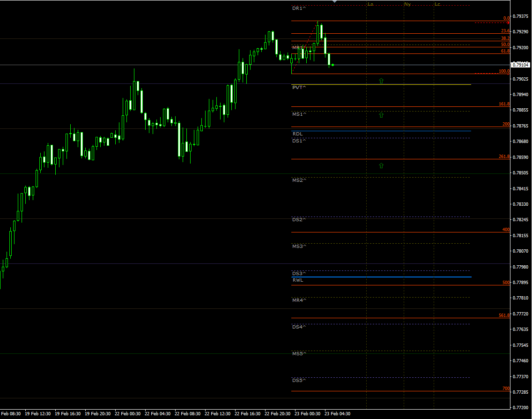Click the current price tag 0.79104
Image resolution: width=532 pixels, height=419 pixels.
[x=520, y=65]
